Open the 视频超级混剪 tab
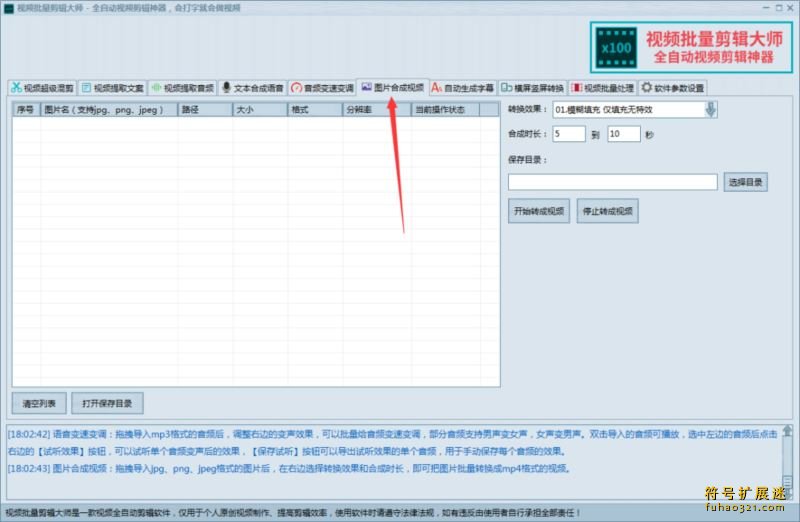The height and width of the screenshot is (522, 800). 42,88
